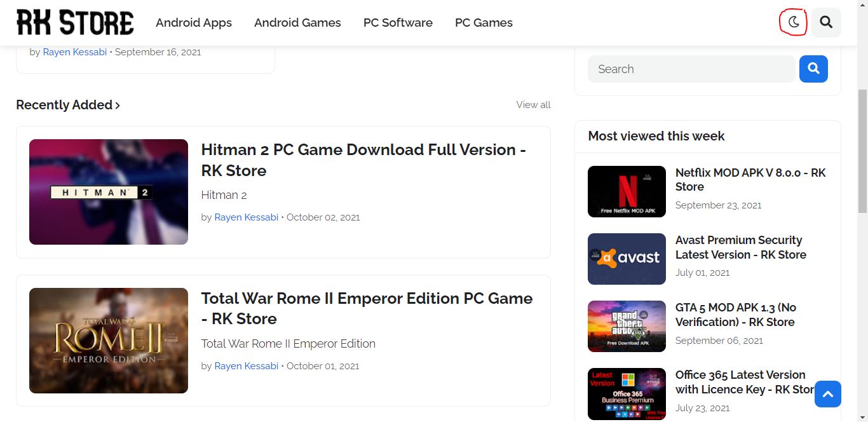Select the 'Hitman 2' excerpt text
The width and height of the screenshot is (868, 422).
(x=224, y=195)
